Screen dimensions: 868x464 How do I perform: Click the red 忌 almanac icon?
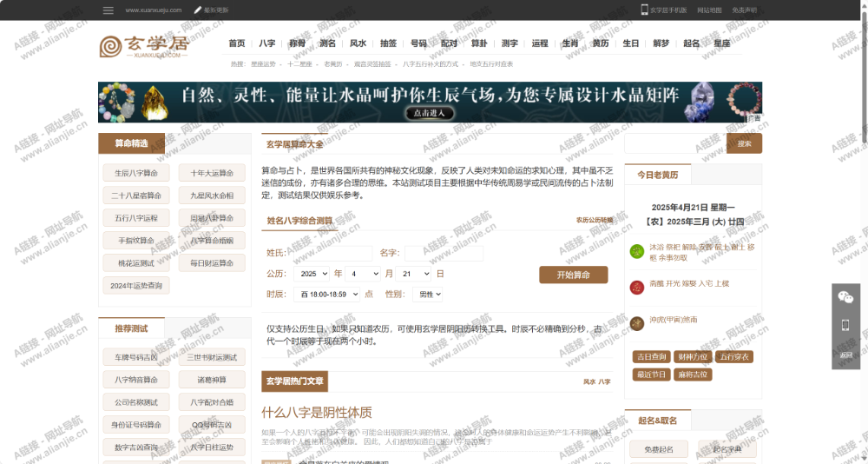[636, 287]
